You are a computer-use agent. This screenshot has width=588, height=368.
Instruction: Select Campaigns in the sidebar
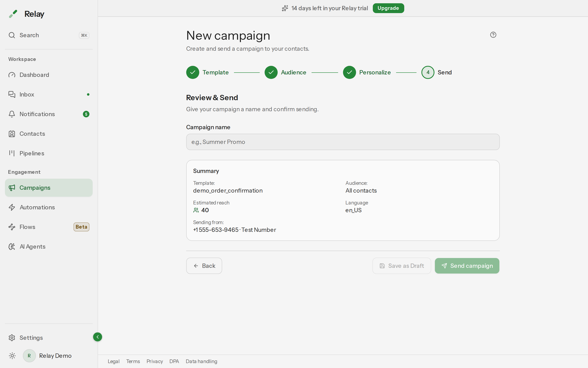49,188
